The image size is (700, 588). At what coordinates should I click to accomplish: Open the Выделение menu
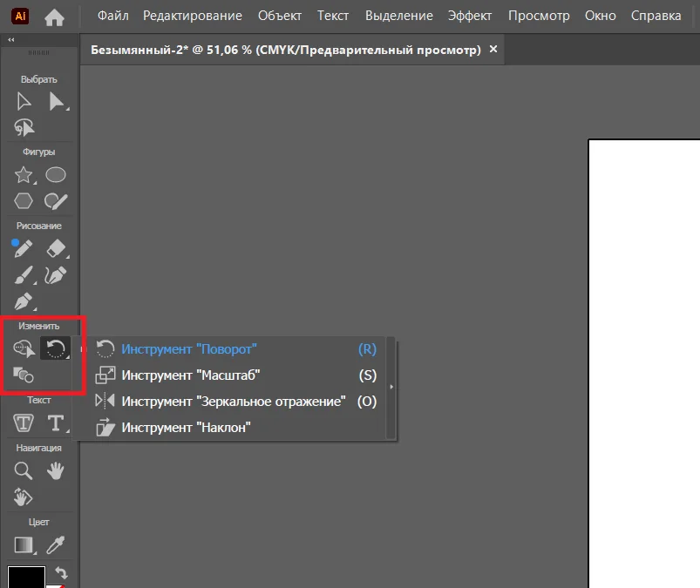coord(398,16)
